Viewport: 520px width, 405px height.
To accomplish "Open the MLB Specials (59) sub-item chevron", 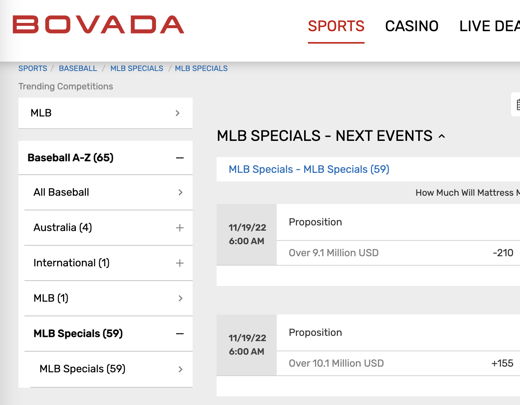I will click(180, 369).
